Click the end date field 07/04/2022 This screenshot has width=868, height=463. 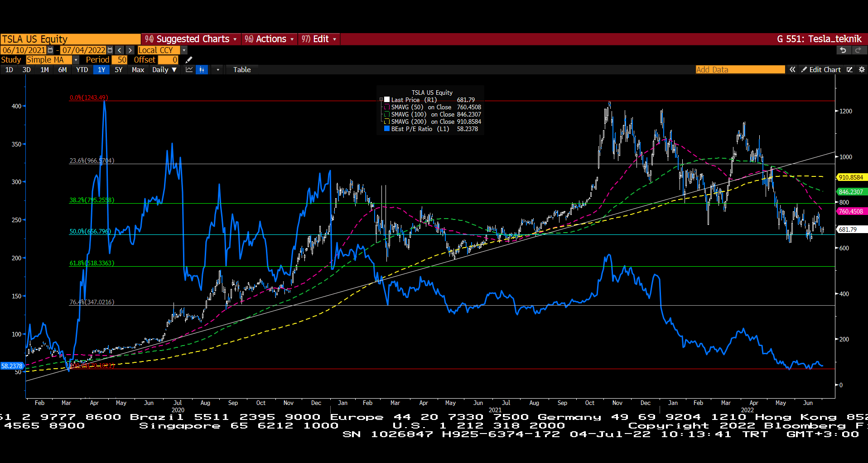[x=83, y=50]
